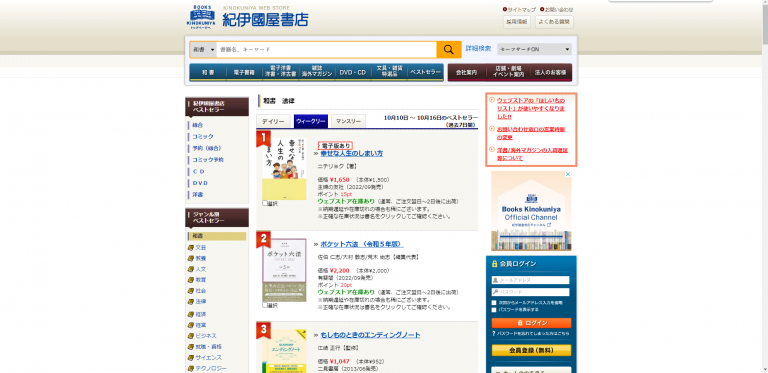
Task: Focus the パスワード login field
Action: (530, 292)
